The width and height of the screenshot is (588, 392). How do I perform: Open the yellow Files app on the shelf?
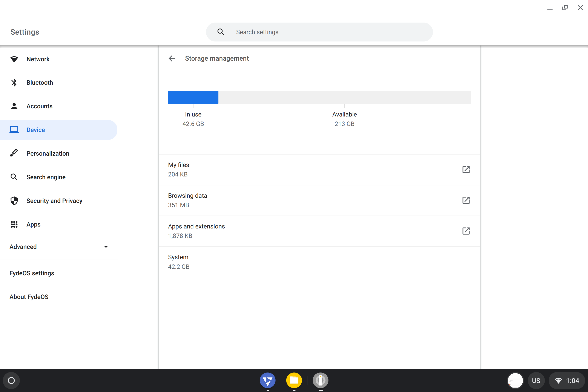pos(294,380)
